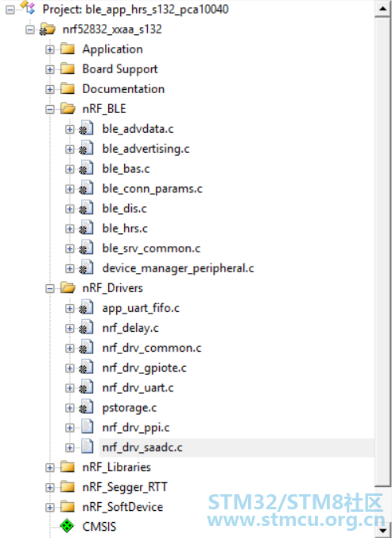Expand nrf_drv_saadc.c include list

70,448
